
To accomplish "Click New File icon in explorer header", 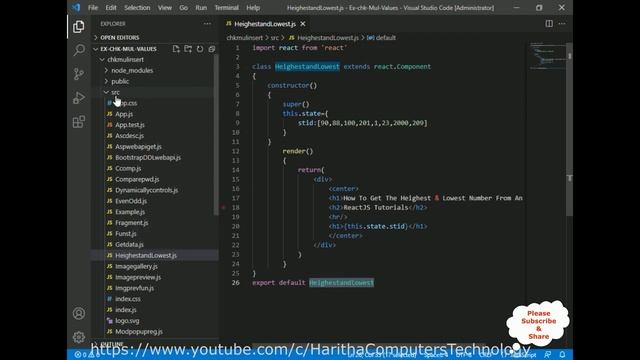I will tap(176, 49).
